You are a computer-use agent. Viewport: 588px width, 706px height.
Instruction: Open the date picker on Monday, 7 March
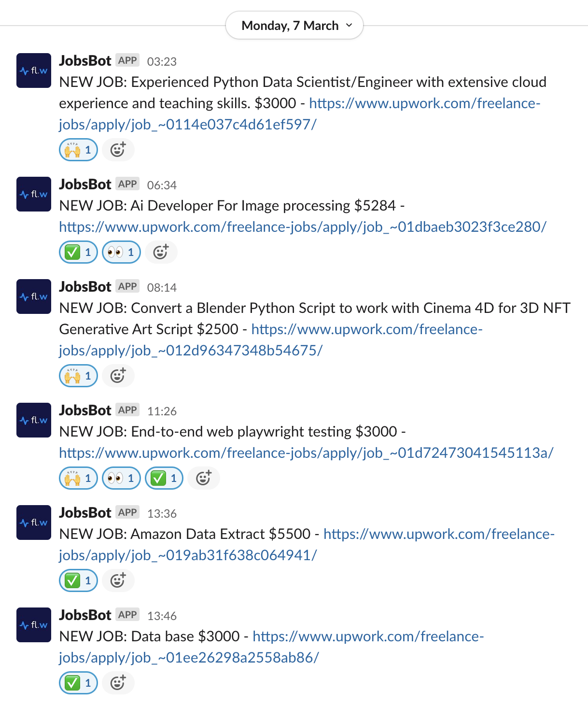(x=294, y=25)
